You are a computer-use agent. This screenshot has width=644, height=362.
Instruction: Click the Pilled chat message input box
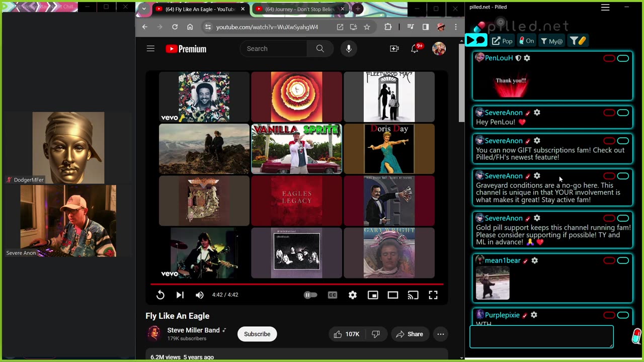(x=541, y=336)
